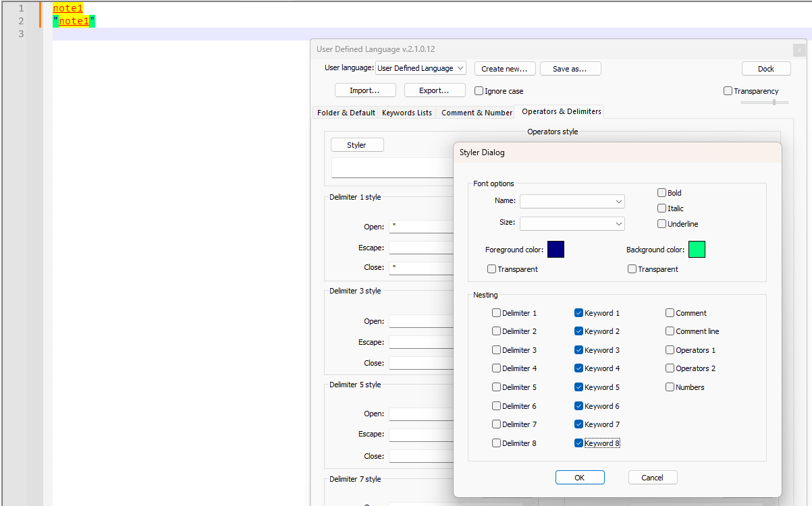Pick the green Background color swatch
Screen dimensions: 812x506
[x=697, y=250]
